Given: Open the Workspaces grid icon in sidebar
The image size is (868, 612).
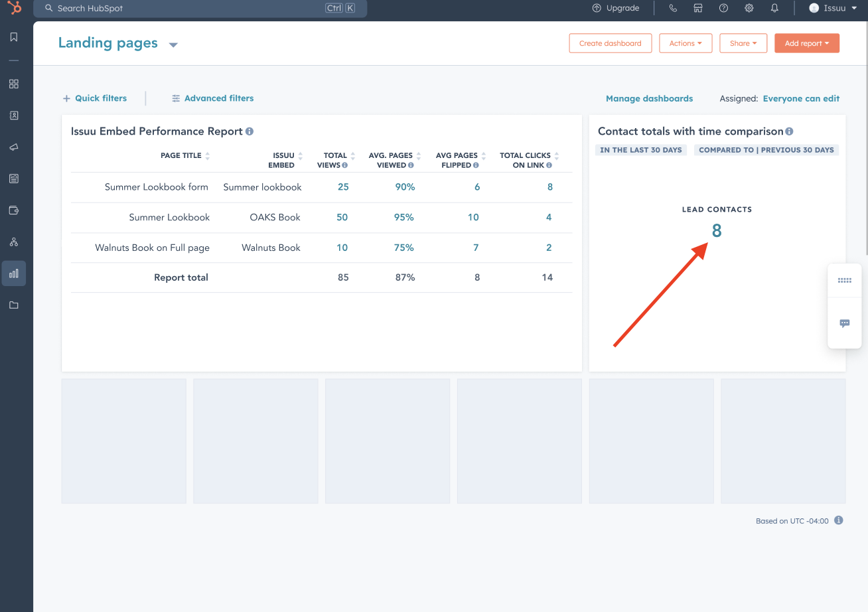Looking at the screenshot, I should [14, 84].
